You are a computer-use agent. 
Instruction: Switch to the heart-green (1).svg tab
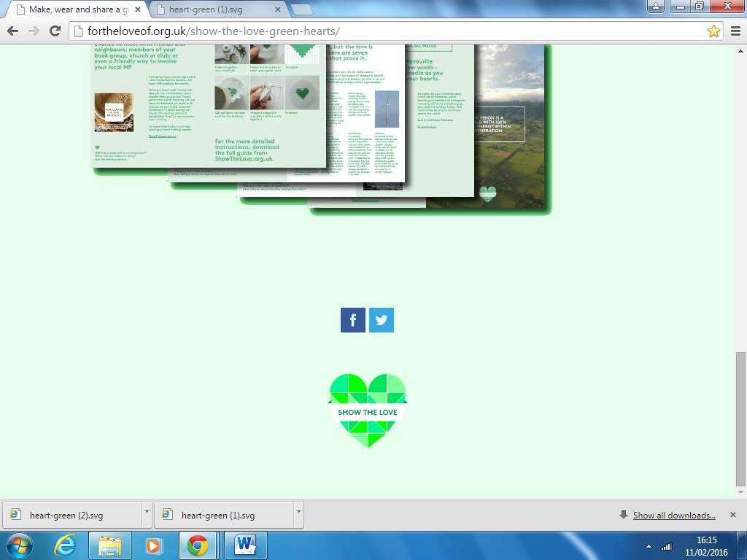click(x=215, y=9)
